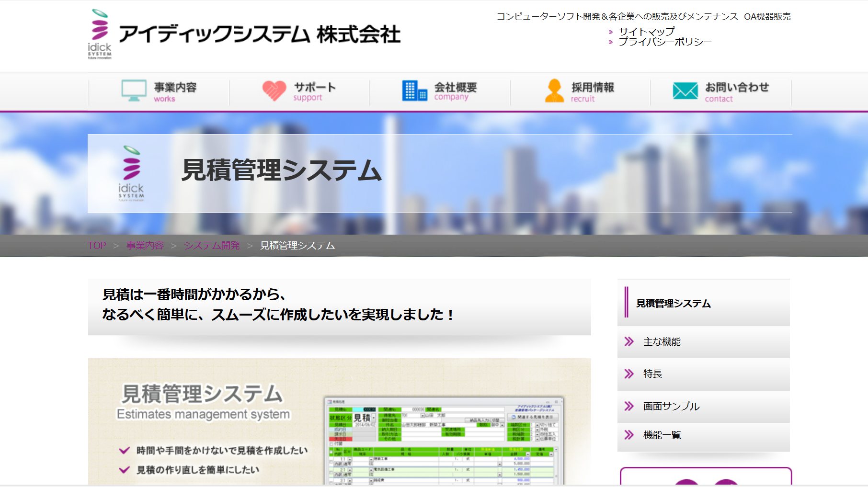Click the chevron icon beside 主な機能

pyautogui.click(x=629, y=341)
